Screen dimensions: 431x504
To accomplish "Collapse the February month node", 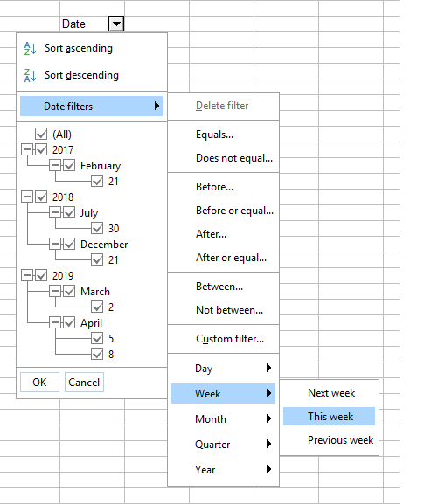I will [x=55, y=166].
